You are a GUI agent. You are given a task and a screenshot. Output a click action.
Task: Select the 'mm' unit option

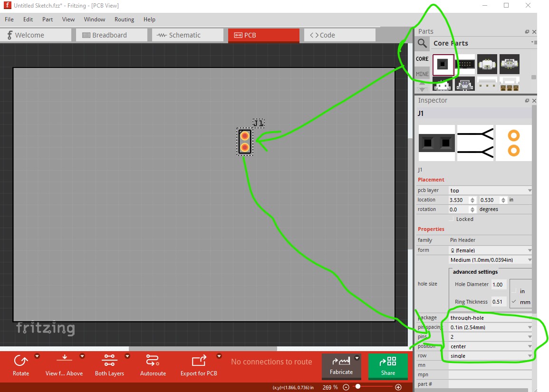click(x=514, y=302)
